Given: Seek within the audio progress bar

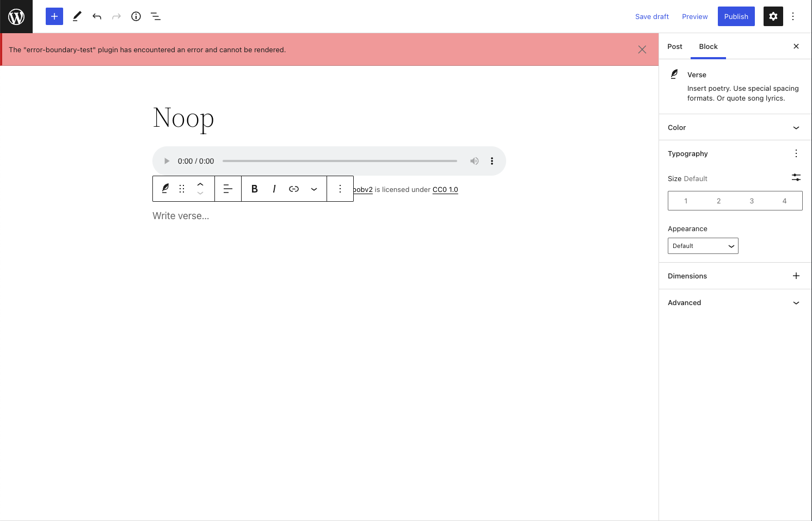Looking at the screenshot, I should 340,161.
